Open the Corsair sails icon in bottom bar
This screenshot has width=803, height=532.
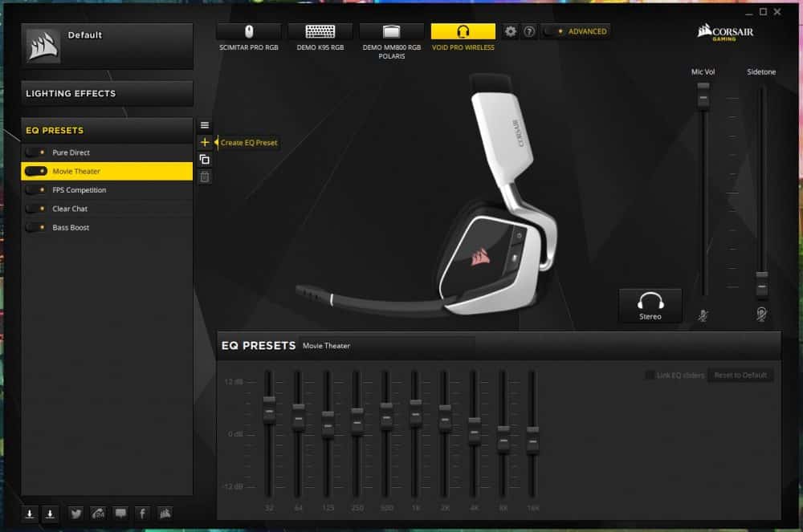click(x=165, y=513)
